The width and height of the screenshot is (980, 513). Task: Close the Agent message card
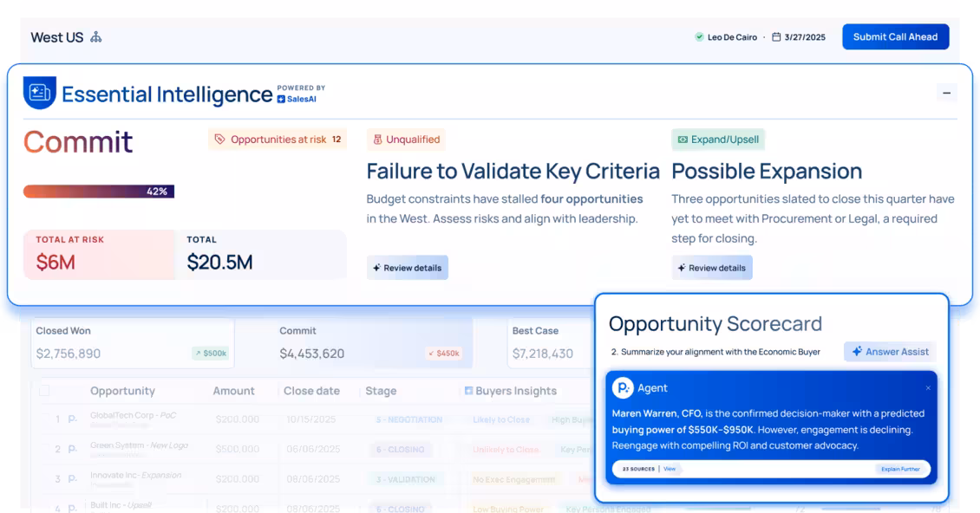pos(928,388)
